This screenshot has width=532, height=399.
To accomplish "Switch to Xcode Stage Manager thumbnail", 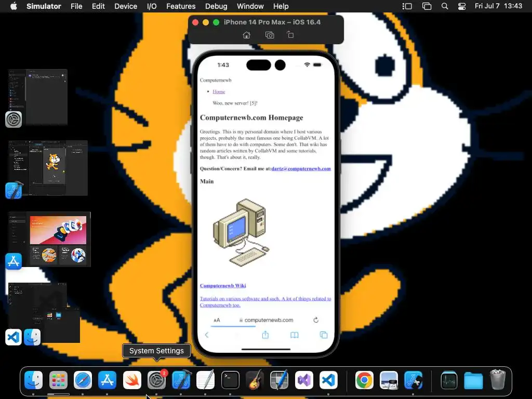I will click(48, 168).
